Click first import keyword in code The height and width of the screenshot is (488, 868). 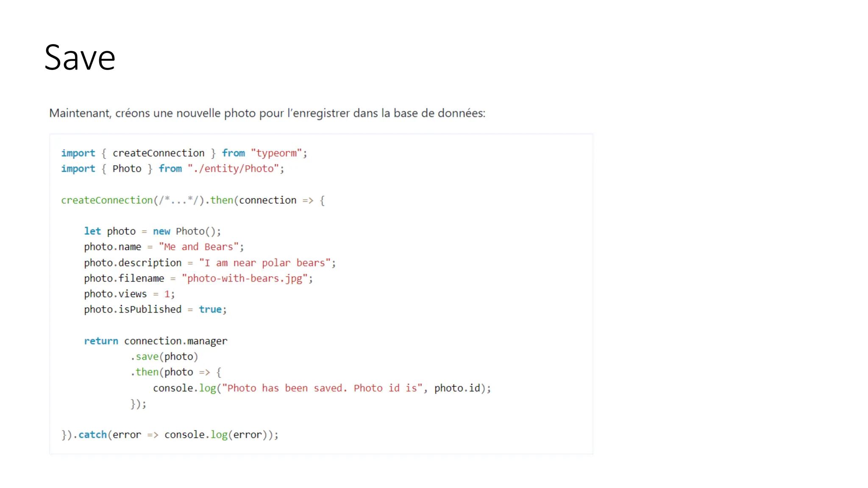tap(78, 153)
